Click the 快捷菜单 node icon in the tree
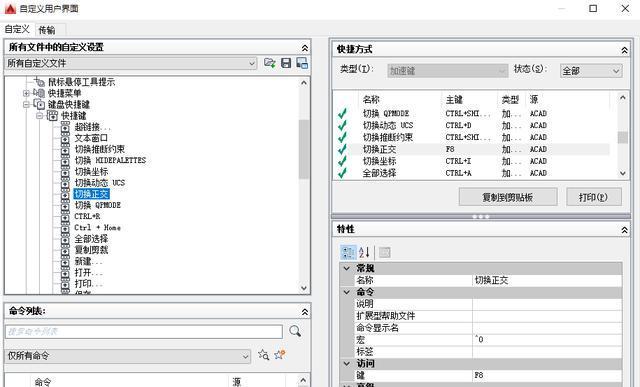Image resolution: width=640 pixels, height=387 pixels. (39, 93)
